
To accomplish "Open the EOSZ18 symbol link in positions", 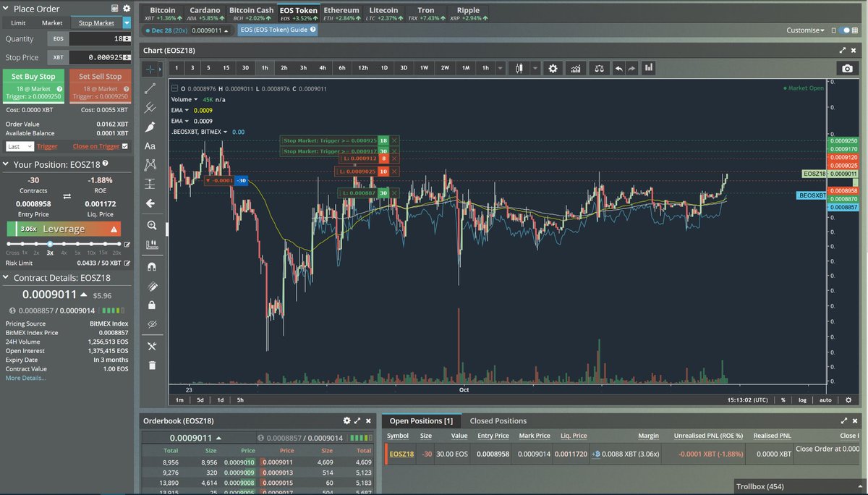I will point(401,454).
